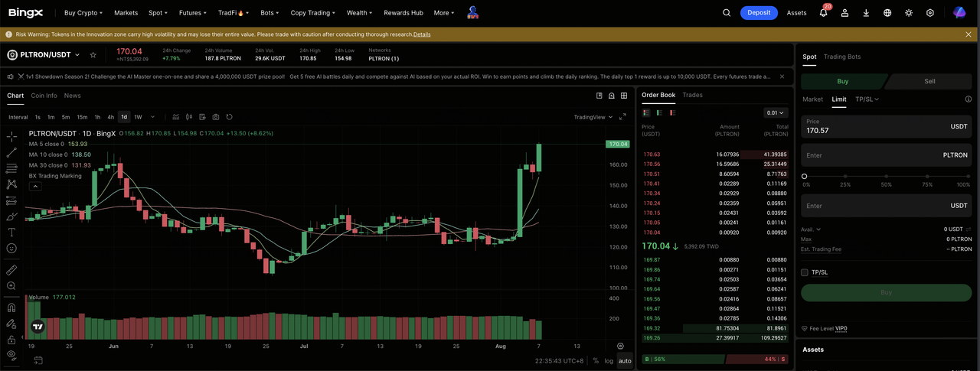Viewport: 980px width, 371px height.
Task: Open the risk warning Details link
Action: coord(421,34)
